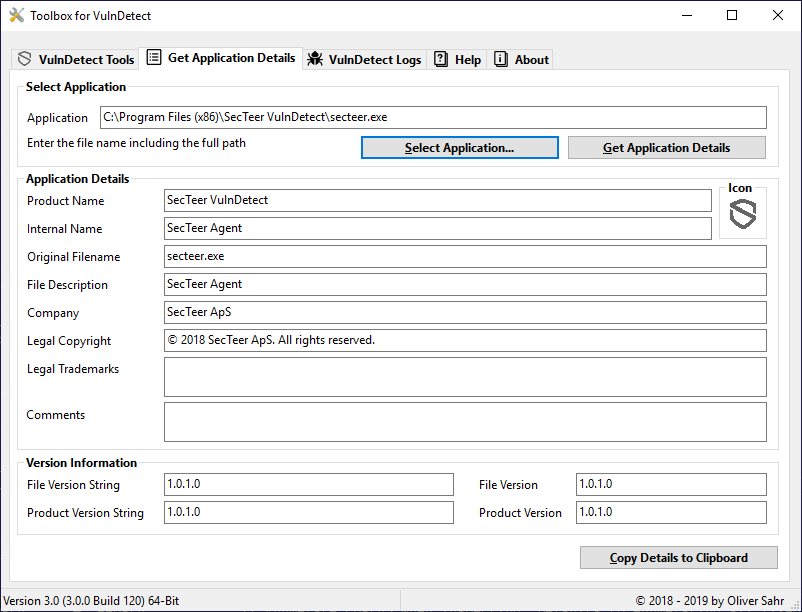Maximize the Toolbox for VulnDetect window

(732, 15)
